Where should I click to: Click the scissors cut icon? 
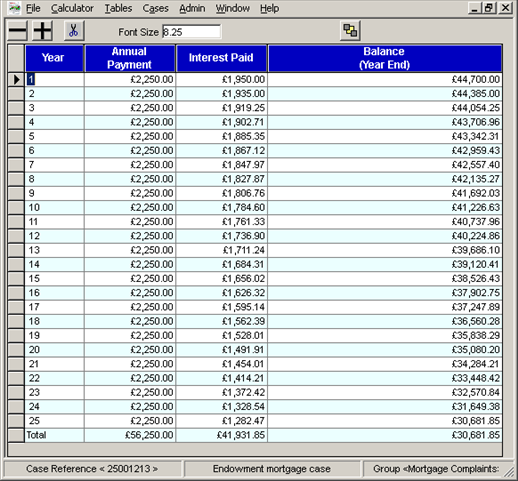coord(74,31)
